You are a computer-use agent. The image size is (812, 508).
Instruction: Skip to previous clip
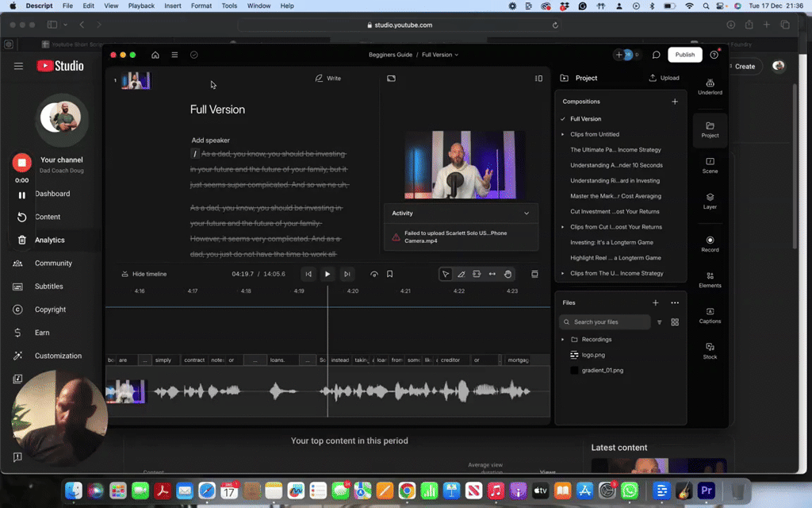click(x=308, y=274)
